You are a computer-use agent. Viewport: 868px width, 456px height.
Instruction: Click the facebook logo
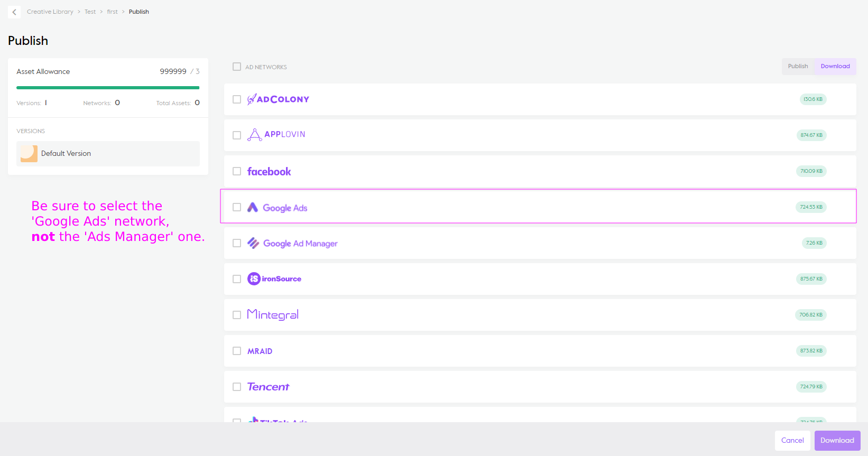[x=269, y=171]
